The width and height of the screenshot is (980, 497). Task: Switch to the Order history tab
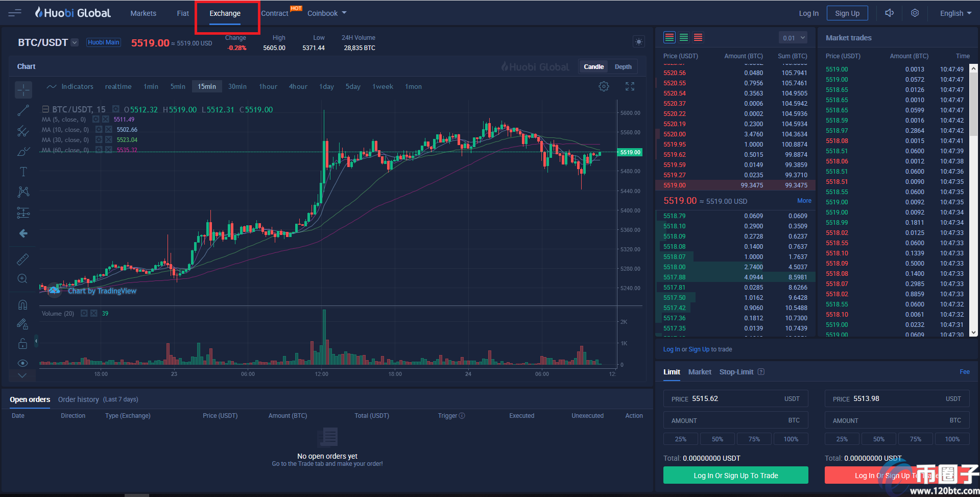point(78,399)
